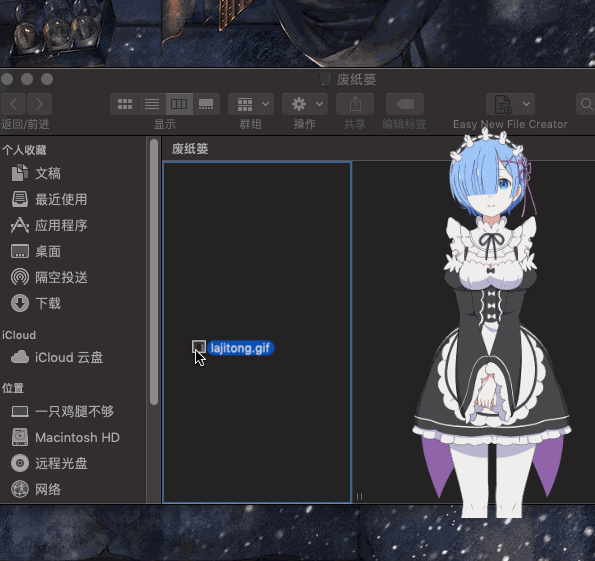This screenshot has height=561, width=595.
Task: Minimize the Finder window with the middle window button
Action: [x=27, y=79]
